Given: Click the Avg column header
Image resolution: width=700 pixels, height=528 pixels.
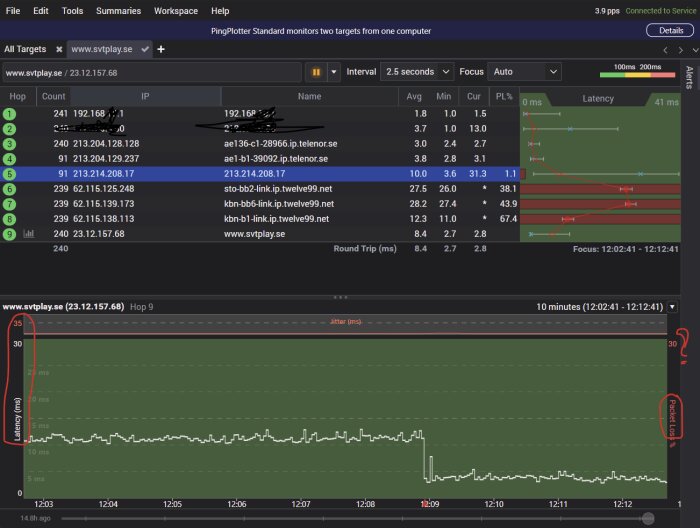Looking at the screenshot, I should [x=414, y=96].
